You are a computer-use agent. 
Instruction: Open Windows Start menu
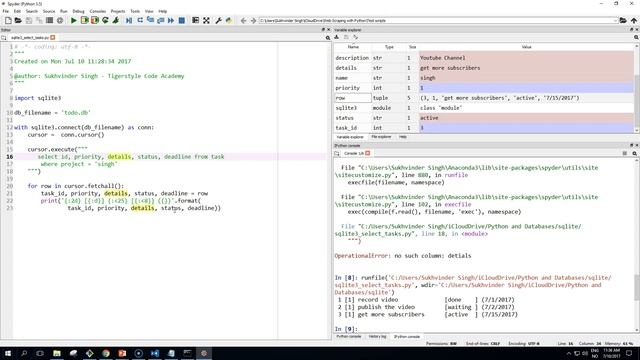[x=8, y=353]
